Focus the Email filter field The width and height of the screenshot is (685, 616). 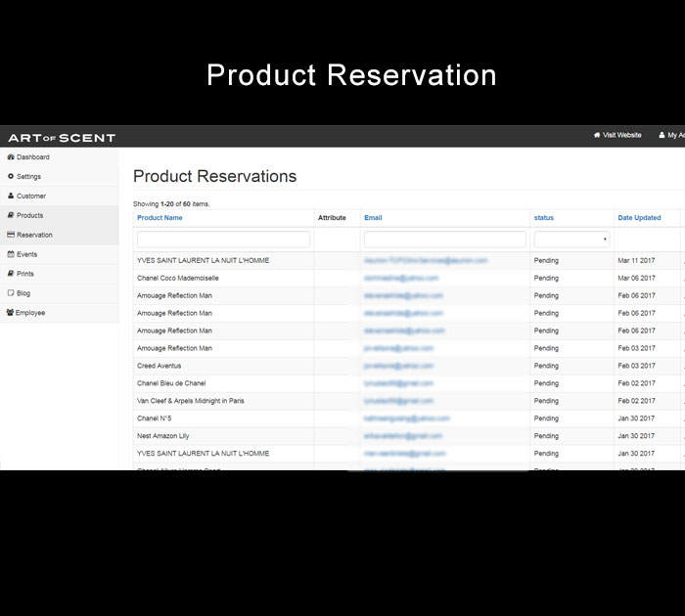click(445, 240)
